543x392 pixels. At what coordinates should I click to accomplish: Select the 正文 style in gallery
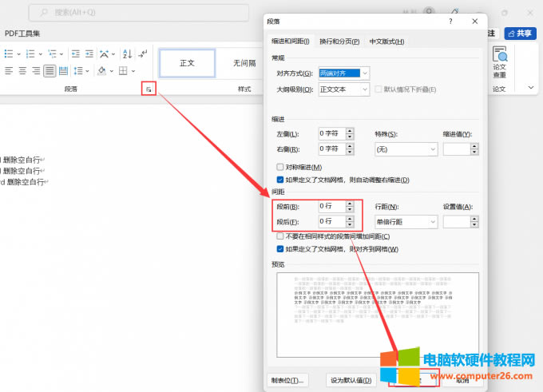tap(187, 62)
